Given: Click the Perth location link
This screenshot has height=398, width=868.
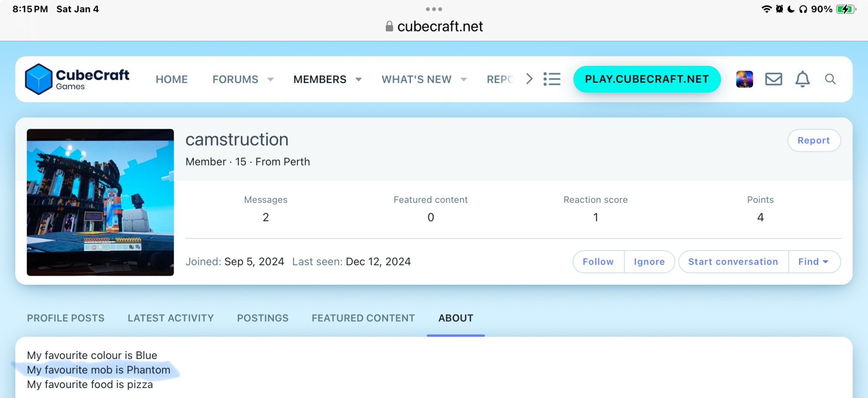Looking at the screenshot, I should coord(297,162).
